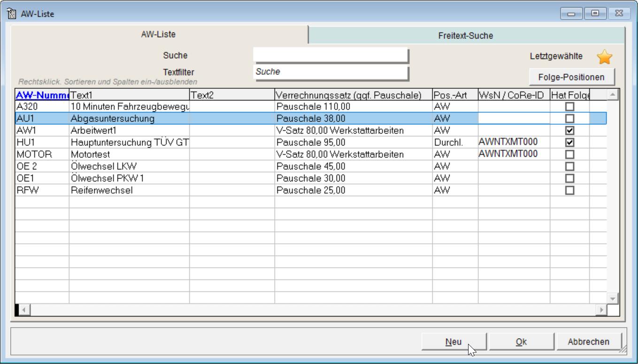Select the 'Motortest' cell

129,154
